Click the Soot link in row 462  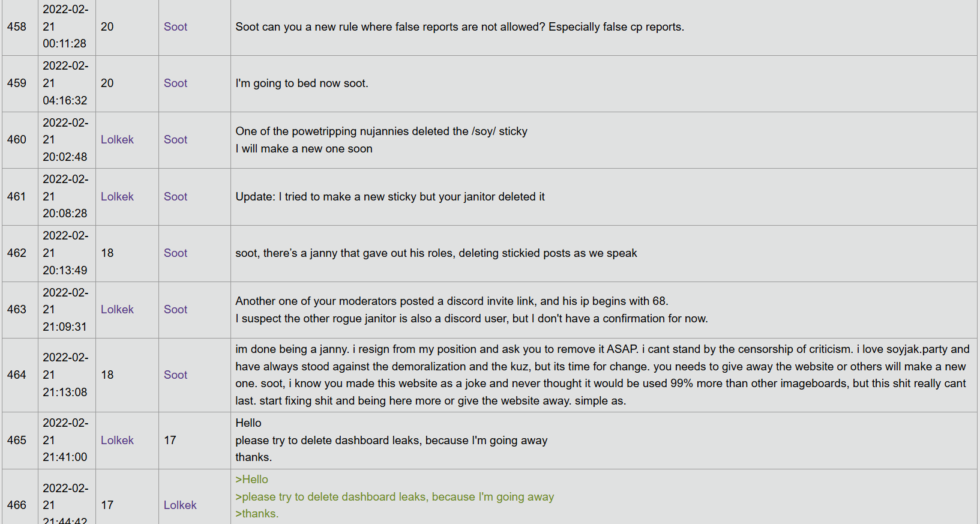tap(175, 253)
